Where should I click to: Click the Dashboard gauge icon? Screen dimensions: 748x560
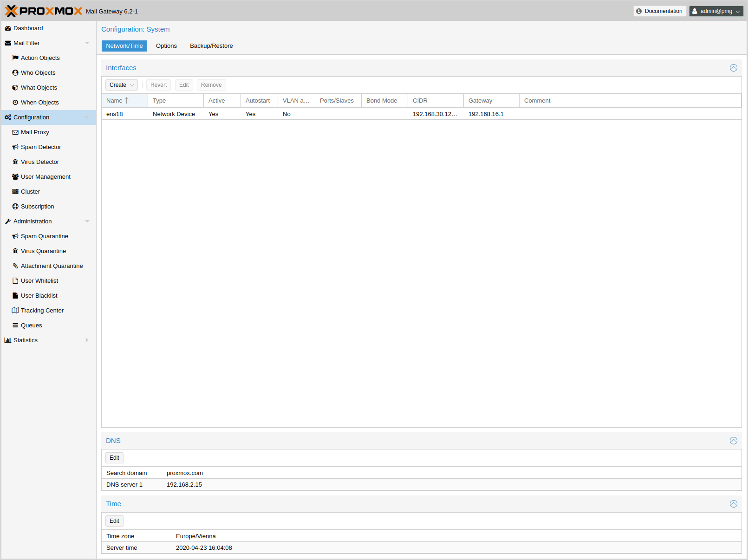coord(8,28)
